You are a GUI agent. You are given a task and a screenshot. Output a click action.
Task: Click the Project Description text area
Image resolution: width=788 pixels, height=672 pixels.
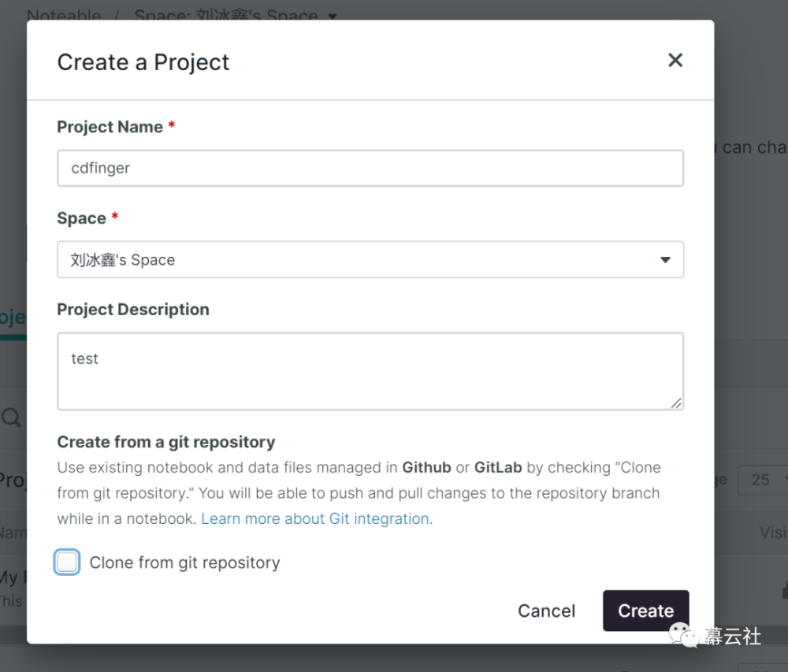point(370,371)
